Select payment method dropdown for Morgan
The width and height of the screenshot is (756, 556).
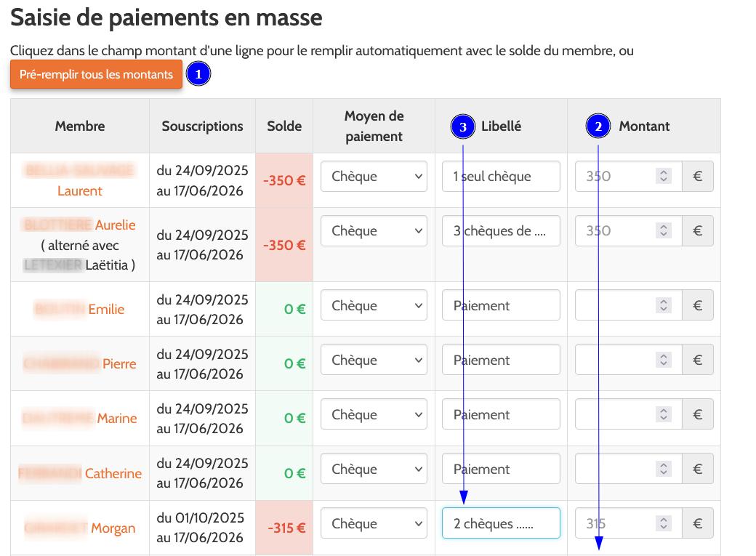[x=374, y=524]
